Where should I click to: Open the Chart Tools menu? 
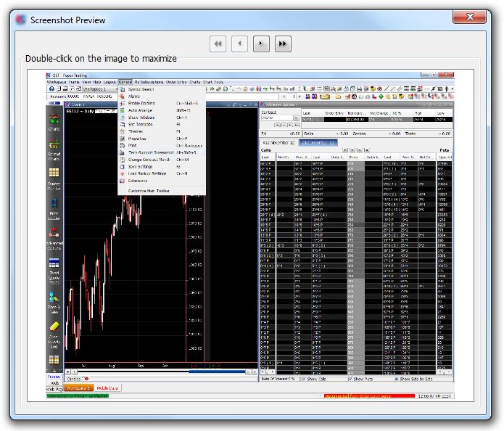(x=212, y=82)
